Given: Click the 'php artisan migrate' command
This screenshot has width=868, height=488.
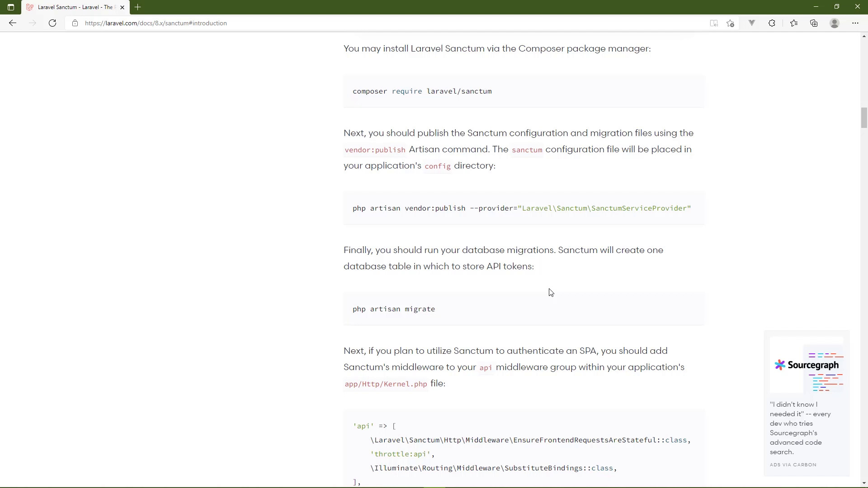Looking at the screenshot, I should pyautogui.click(x=394, y=309).
